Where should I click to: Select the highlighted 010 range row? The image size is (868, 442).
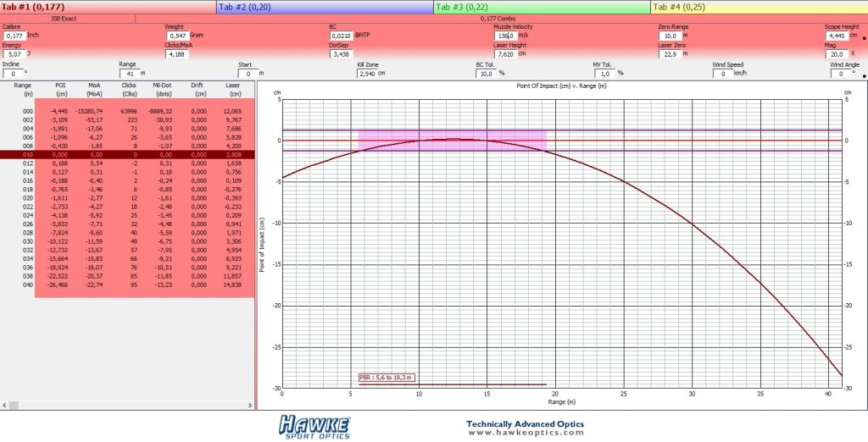pyautogui.click(x=127, y=155)
